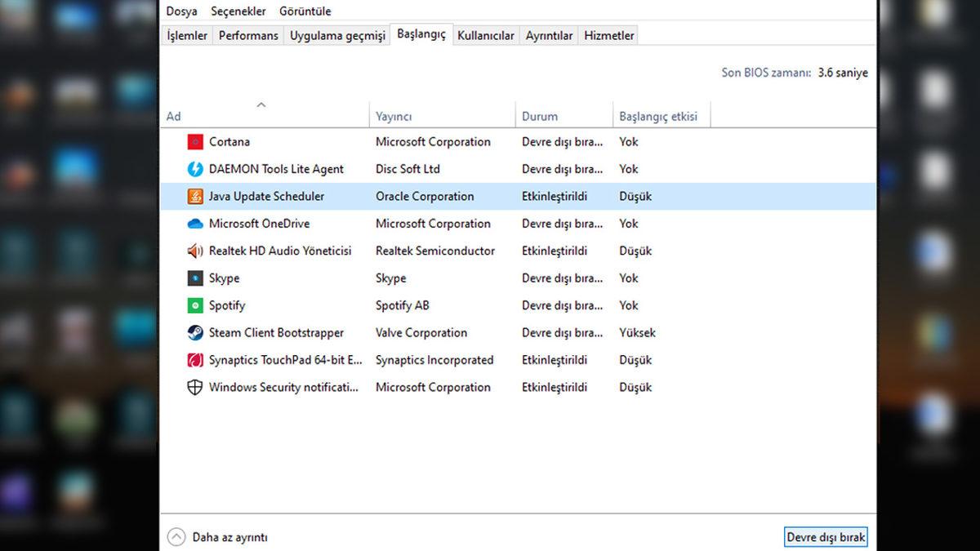Click the Realtek HD Audio Yöneticisi speaker icon
Screen dimensions: 980x551
tap(194, 251)
